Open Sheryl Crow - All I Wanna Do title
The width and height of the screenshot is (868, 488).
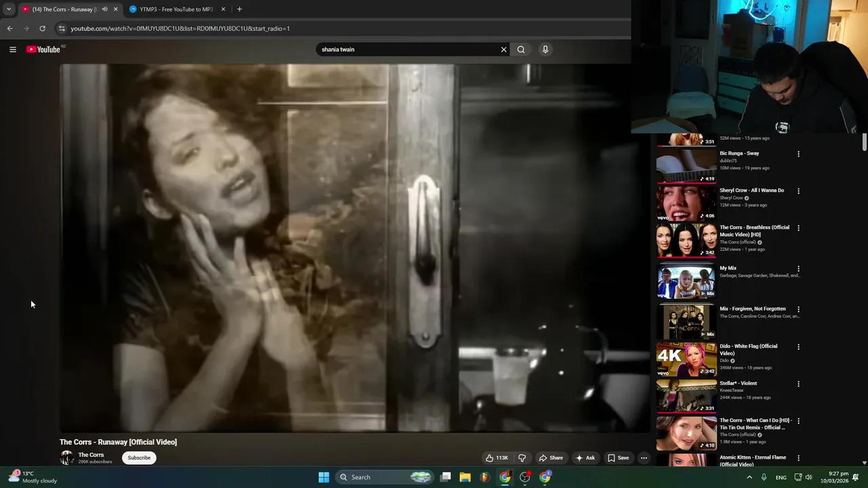(x=751, y=190)
